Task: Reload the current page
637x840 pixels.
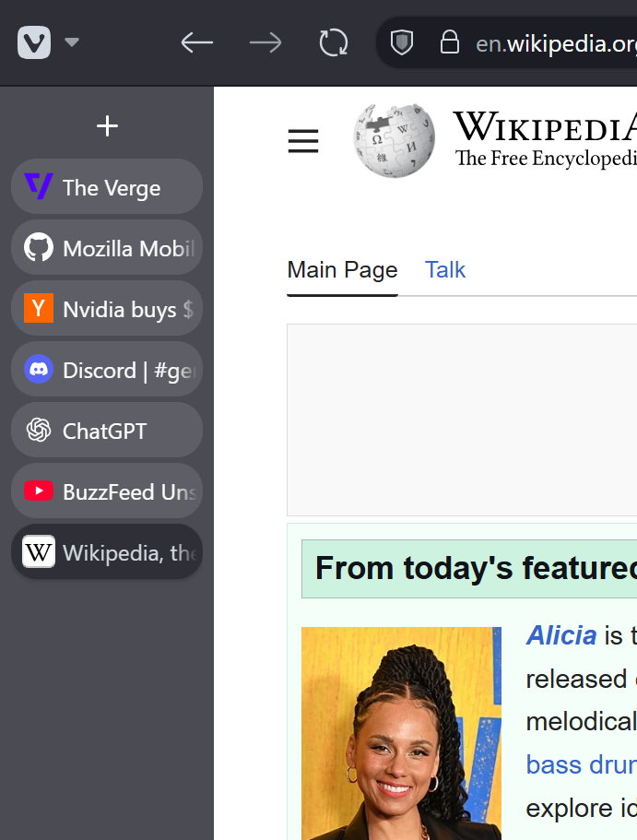Action: pos(333,42)
